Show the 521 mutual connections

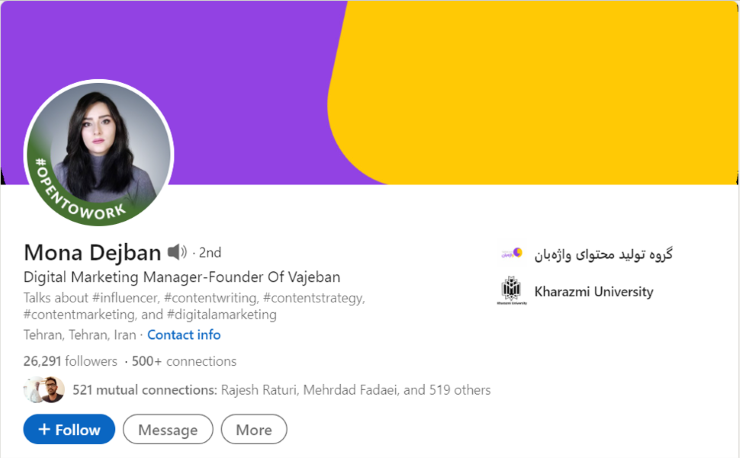tap(281, 390)
